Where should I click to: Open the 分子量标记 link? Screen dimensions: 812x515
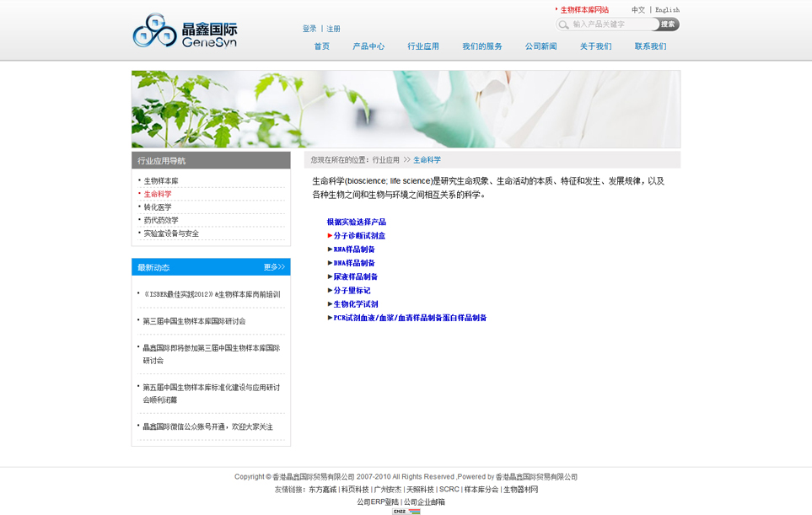click(x=352, y=290)
